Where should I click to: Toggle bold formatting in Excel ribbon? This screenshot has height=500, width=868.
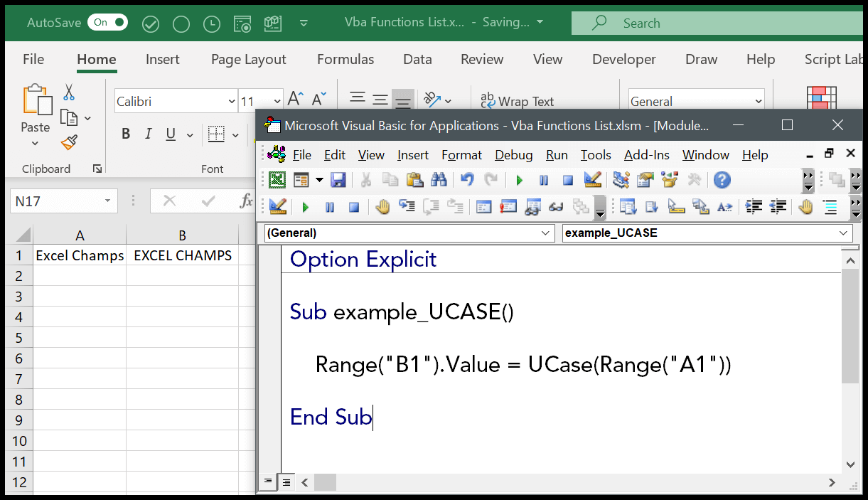[126, 133]
